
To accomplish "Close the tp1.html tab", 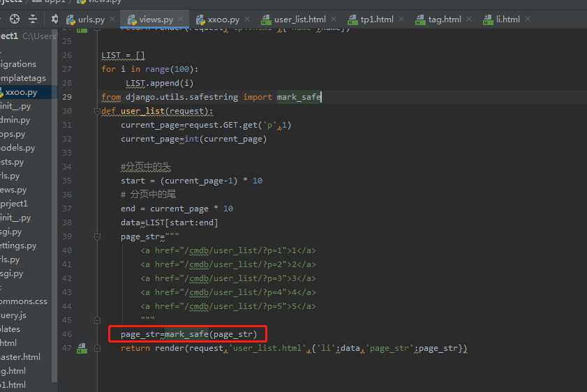I will point(401,19).
